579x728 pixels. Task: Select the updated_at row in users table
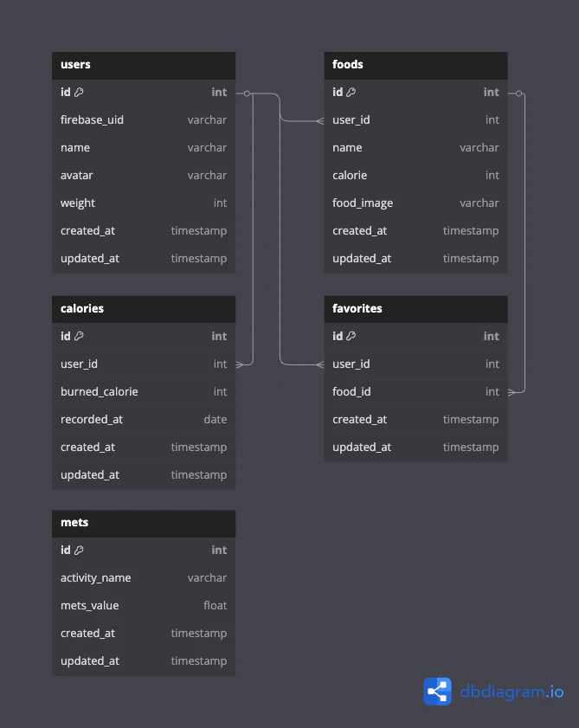pos(144,259)
